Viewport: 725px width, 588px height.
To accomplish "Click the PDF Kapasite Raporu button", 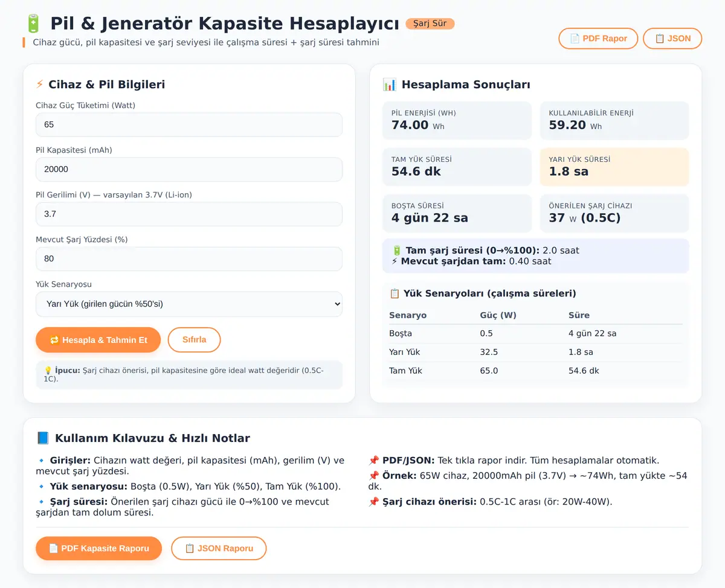I will pos(99,548).
